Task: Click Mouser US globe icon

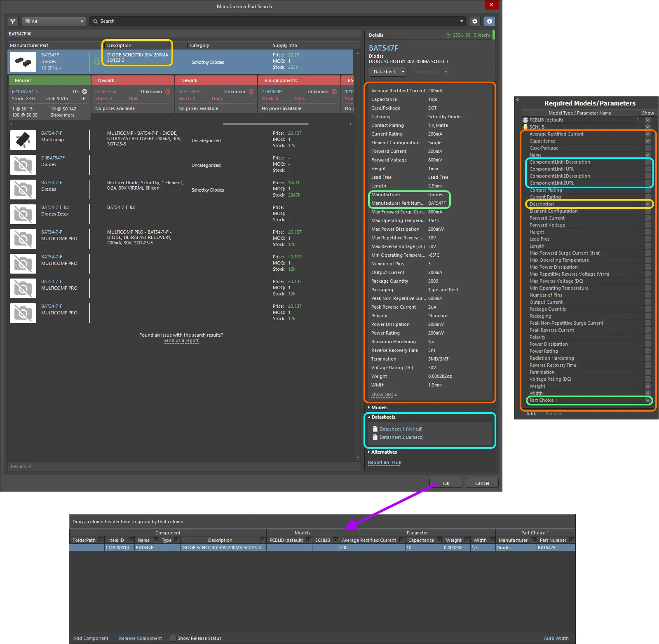Action: (84, 91)
